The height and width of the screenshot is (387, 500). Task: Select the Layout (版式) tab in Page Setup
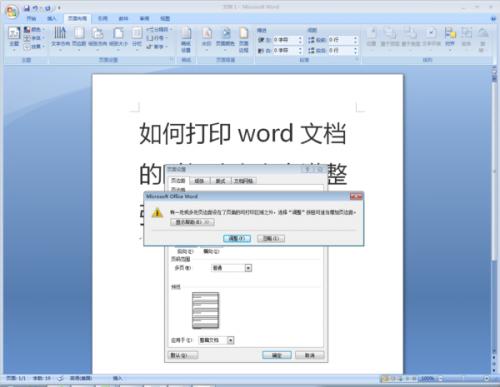pyautogui.click(x=220, y=181)
